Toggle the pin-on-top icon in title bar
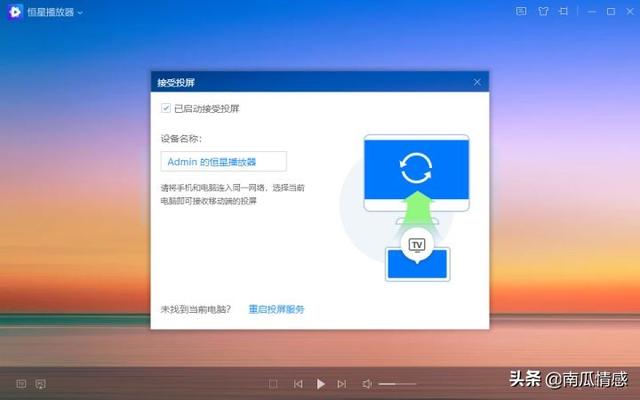Image resolution: width=640 pixels, height=400 pixels. [x=564, y=11]
